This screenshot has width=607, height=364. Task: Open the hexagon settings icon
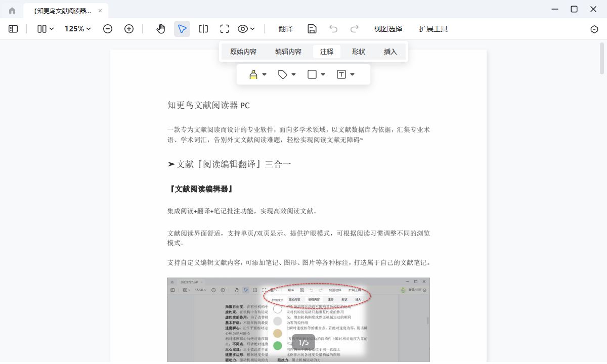[x=594, y=29]
